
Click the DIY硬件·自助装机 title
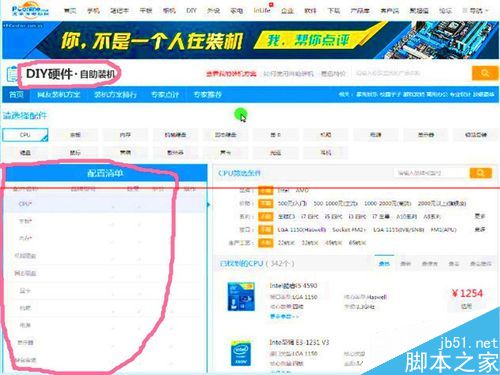click(x=70, y=74)
